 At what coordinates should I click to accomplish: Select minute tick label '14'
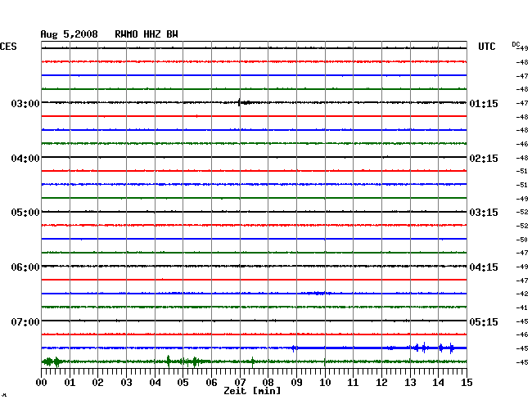tap(438, 383)
